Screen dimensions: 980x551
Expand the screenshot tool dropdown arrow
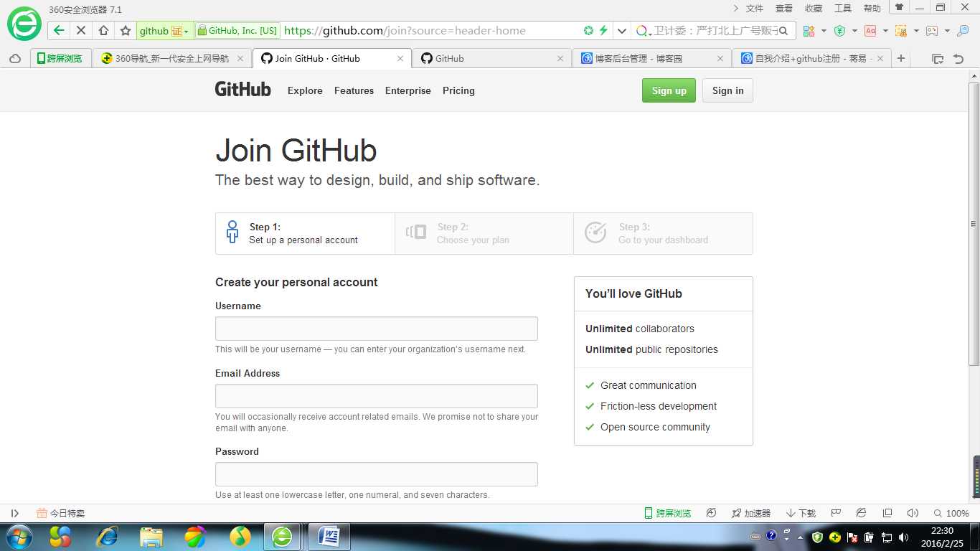[916, 31]
